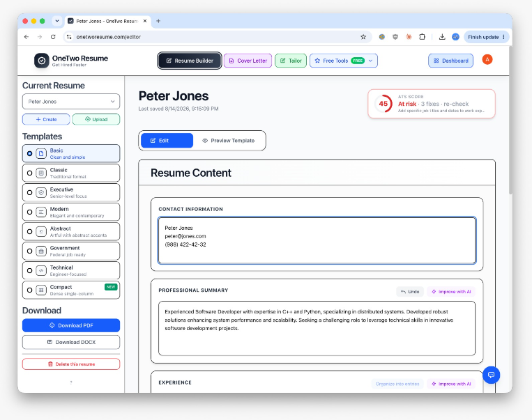Open the Chrome profile avatar
The height and width of the screenshot is (420, 532).
(x=455, y=37)
